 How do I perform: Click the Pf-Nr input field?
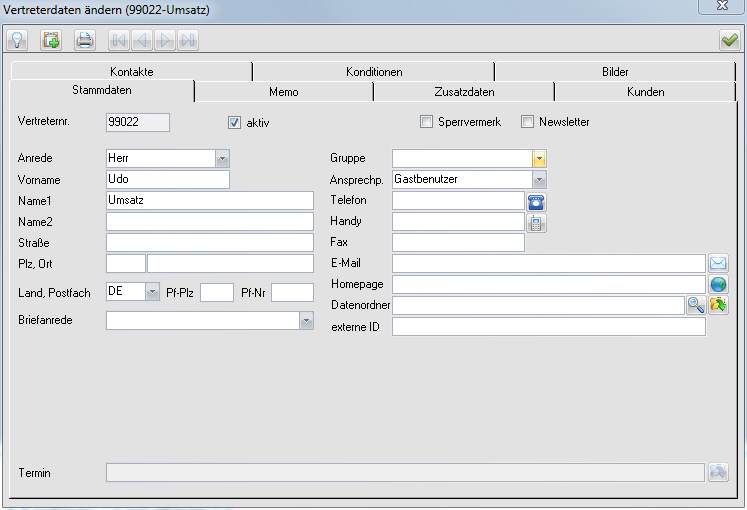tap(293, 292)
